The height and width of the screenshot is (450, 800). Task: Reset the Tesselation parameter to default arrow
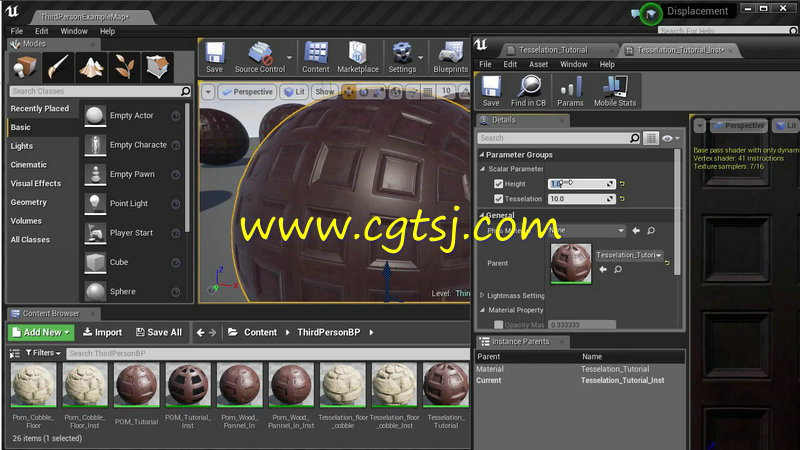coord(622,199)
